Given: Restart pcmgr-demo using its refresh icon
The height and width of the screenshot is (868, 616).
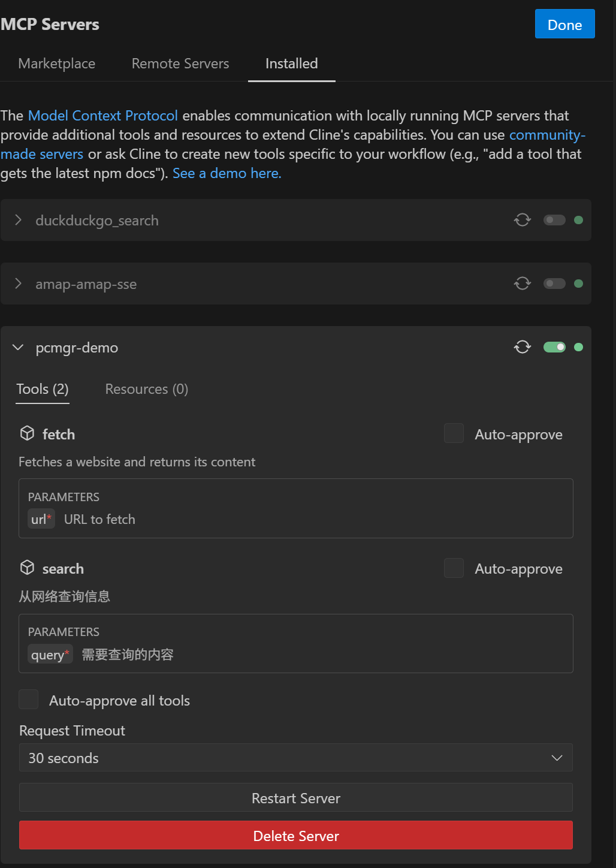Looking at the screenshot, I should pyautogui.click(x=523, y=347).
